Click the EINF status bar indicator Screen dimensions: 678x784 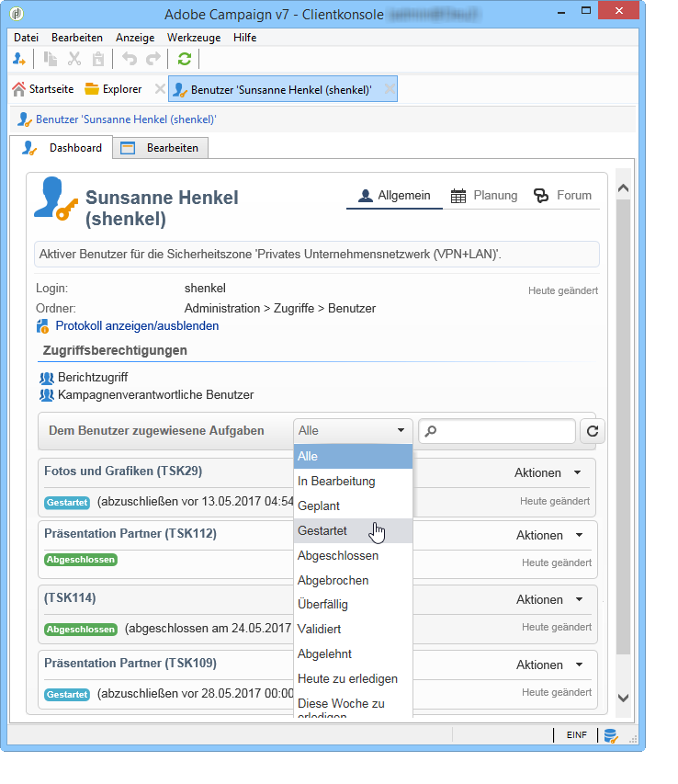click(x=577, y=735)
